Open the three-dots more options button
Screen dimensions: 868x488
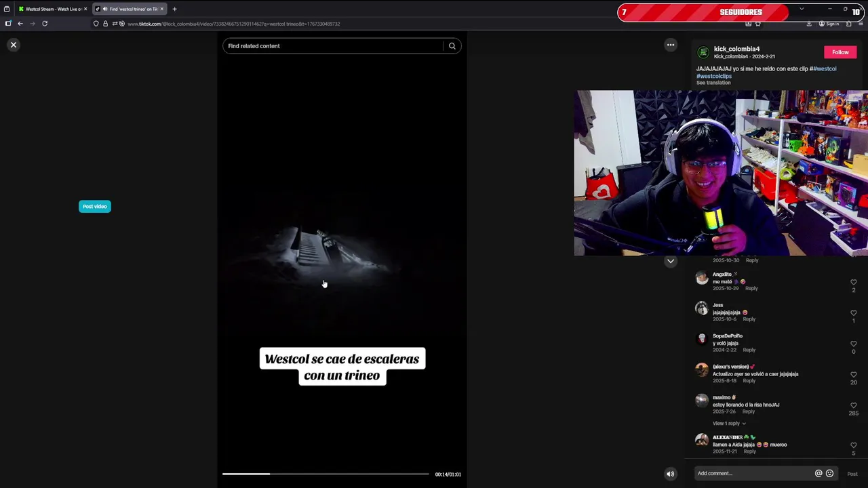click(x=671, y=45)
